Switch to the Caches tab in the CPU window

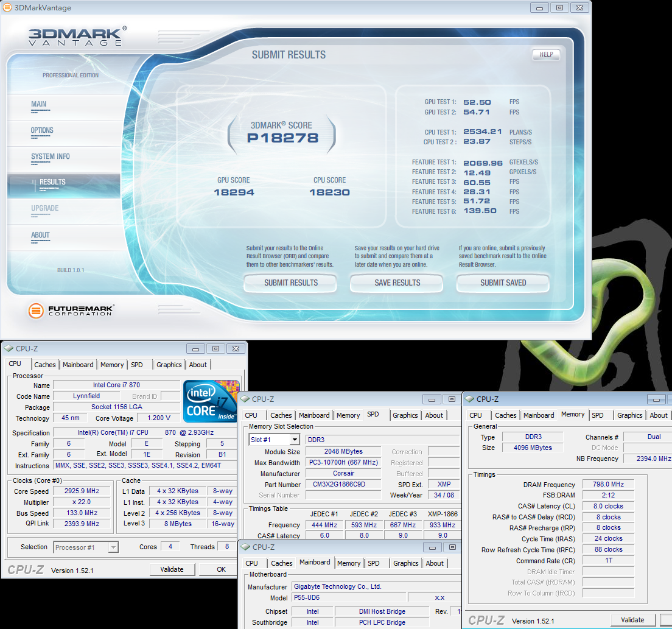pyautogui.click(x=44, y=365)
